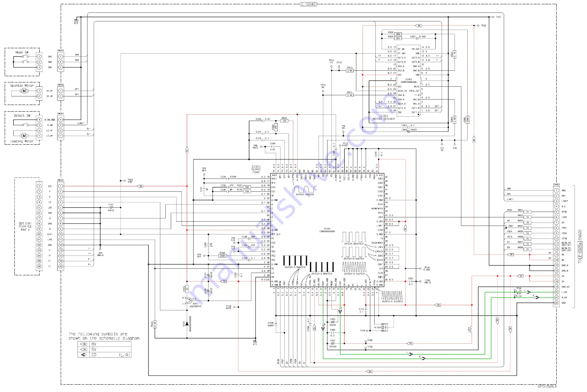
Task: Click pin 4 circle of CN301
Action: click(61, 120)
